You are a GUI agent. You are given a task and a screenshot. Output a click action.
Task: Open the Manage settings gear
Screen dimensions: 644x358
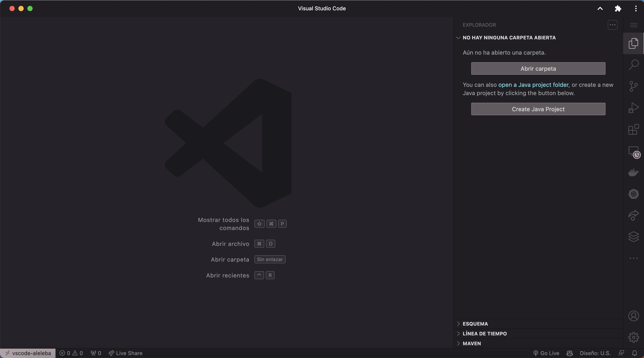[x=633, y=337]
